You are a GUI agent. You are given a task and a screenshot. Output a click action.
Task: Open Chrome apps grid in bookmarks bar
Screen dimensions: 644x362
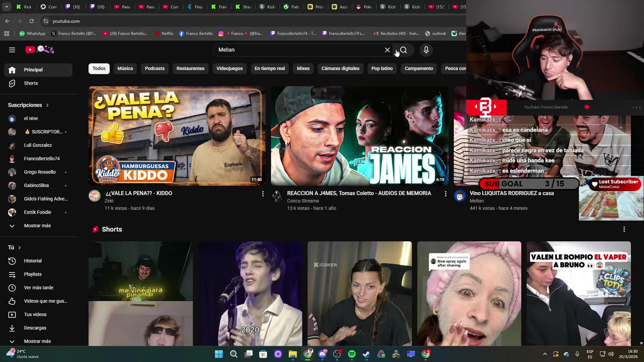(7, 34)
